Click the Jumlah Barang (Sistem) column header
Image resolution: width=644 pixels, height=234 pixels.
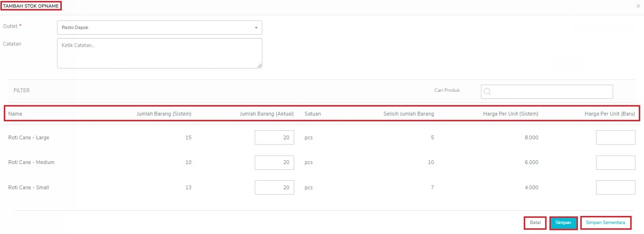[164, 114]
